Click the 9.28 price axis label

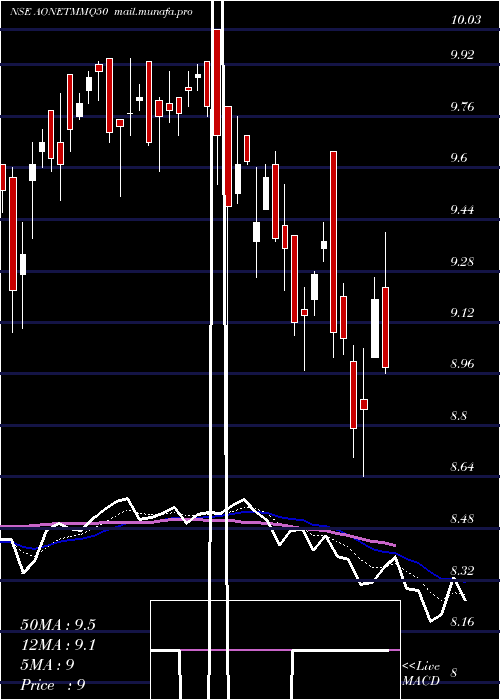point(462,261)
